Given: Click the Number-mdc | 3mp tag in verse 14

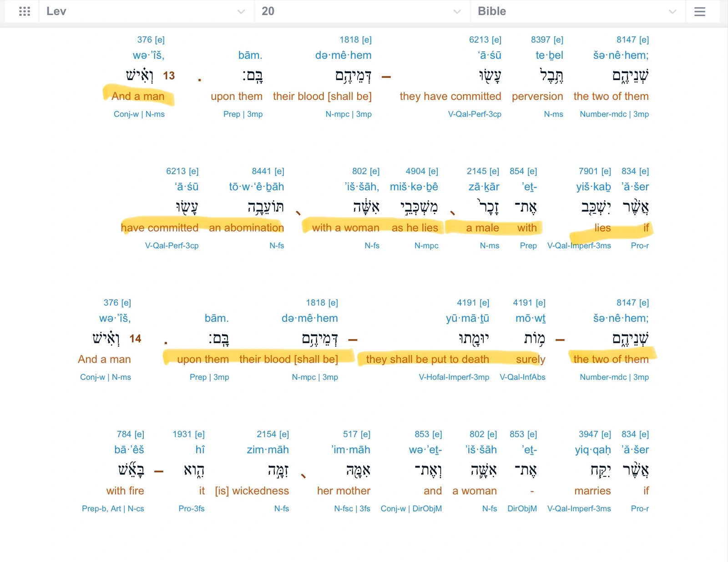Looking at the screenshot, I should (x=614, y=377).
